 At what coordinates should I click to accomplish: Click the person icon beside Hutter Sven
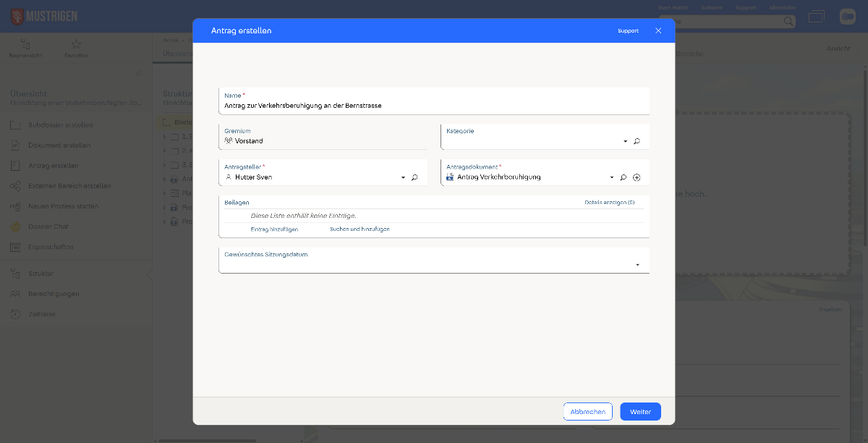click(x=229, y=177)
